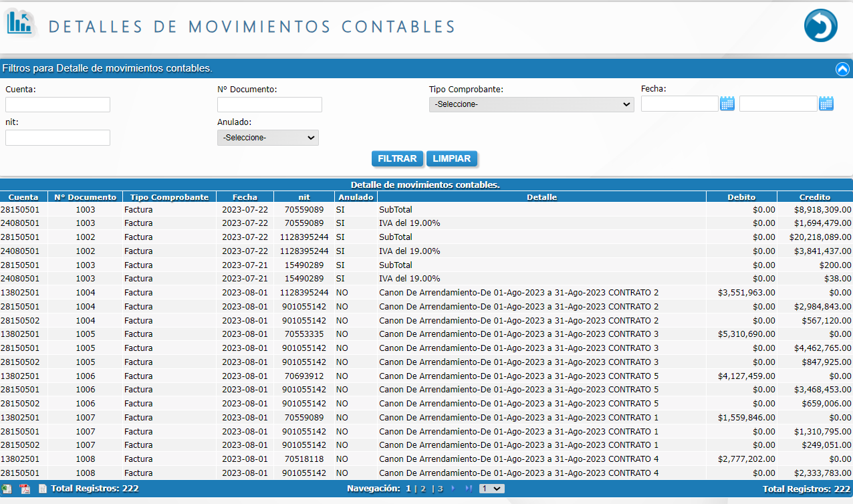Screen dimensions: 853x504
Task: Go to next page arrow
Action: point(453,489)
